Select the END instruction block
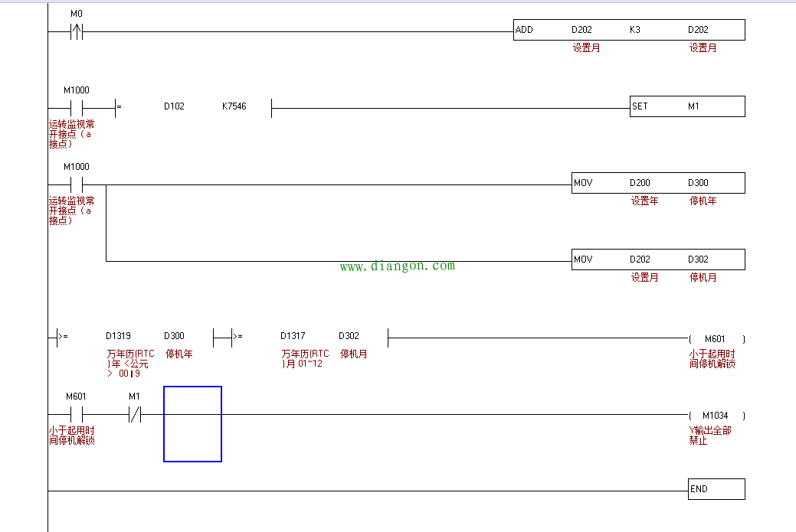 point(716,489)
